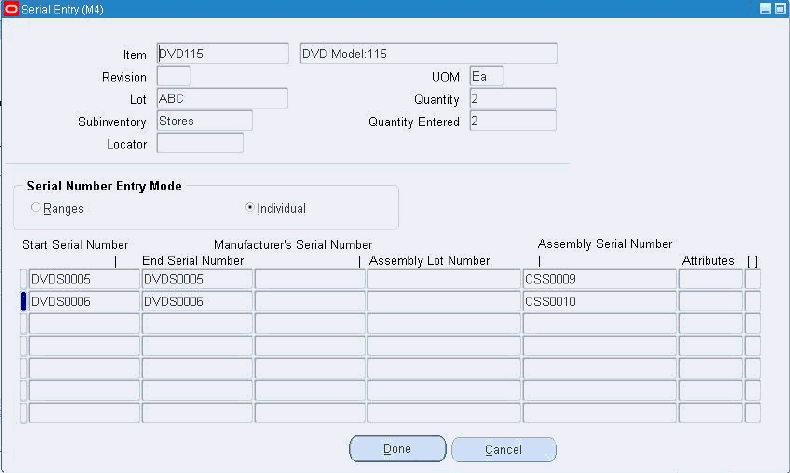The height and width of the screenshot is (473, 790).
Task: Click the Done button
Action: coord(398,448)
